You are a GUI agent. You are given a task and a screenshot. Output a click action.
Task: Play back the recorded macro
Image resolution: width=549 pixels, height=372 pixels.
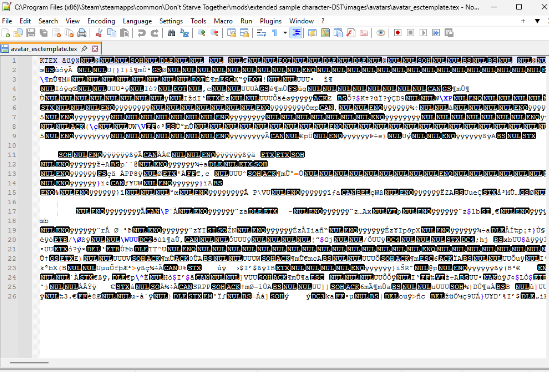(x=423, y=33)
